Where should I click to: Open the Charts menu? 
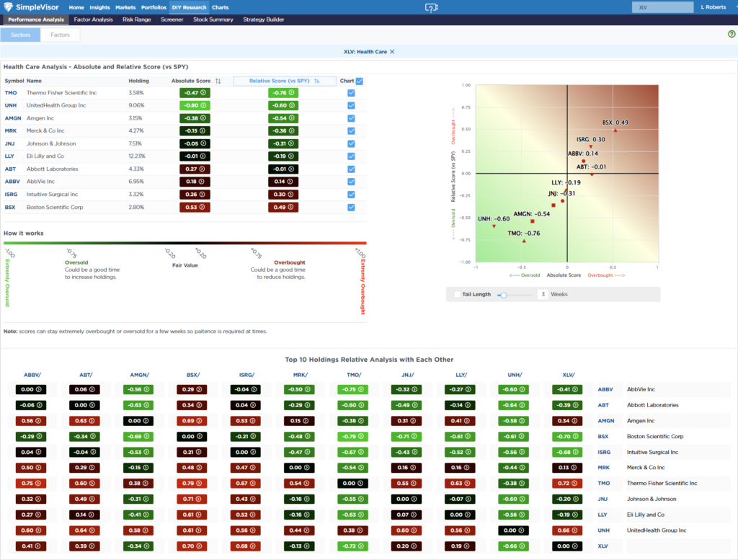(x=221, y=7)
